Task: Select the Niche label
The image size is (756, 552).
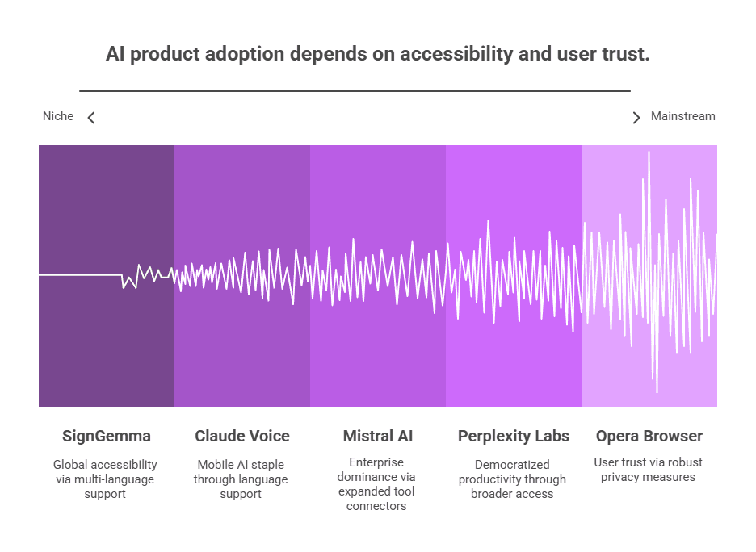Action: click(58, 116)
